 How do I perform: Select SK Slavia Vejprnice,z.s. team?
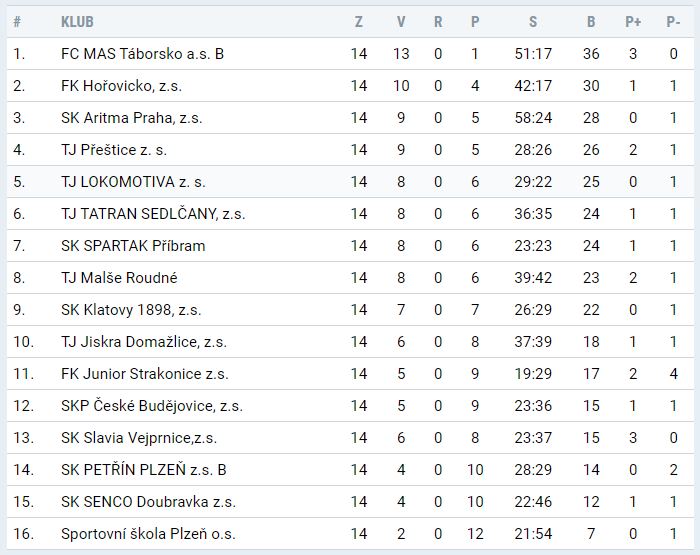[x=139, y=438]
